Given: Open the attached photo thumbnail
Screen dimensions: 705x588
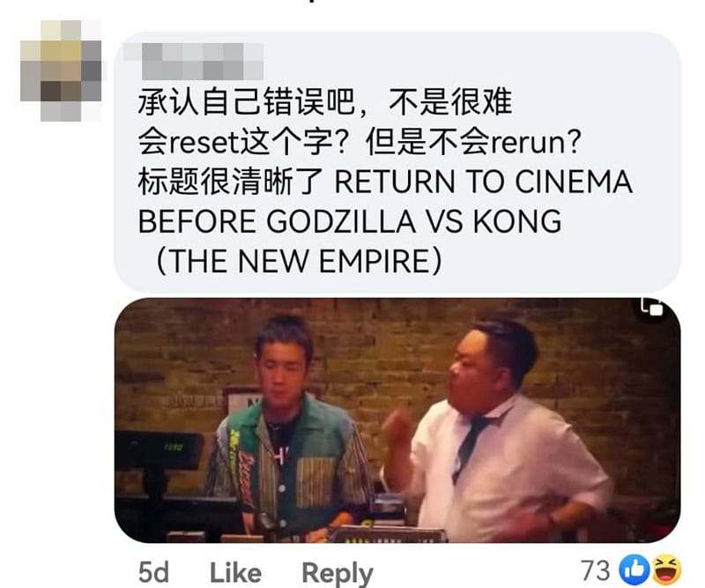Looking at the screenshot, I should 397,421.
